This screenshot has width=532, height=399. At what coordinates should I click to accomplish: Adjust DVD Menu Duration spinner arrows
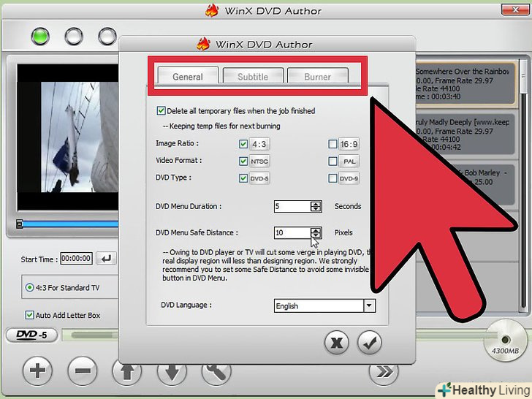[x=316, y=206]
